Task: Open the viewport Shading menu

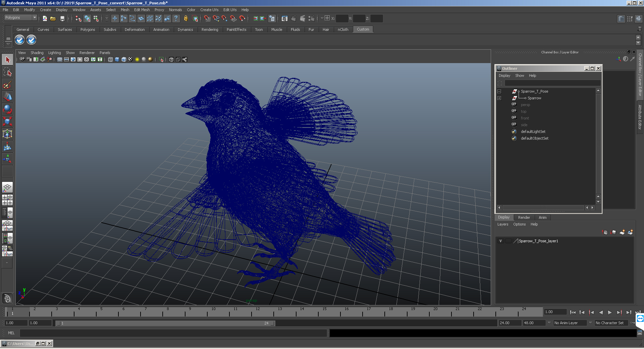Action: pyautogui.click(x=37, y=53)
